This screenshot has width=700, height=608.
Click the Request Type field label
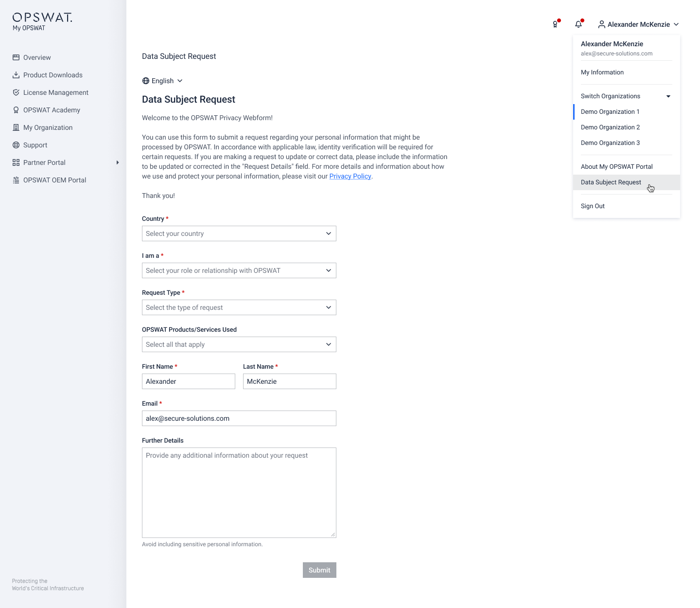(161, 293)
